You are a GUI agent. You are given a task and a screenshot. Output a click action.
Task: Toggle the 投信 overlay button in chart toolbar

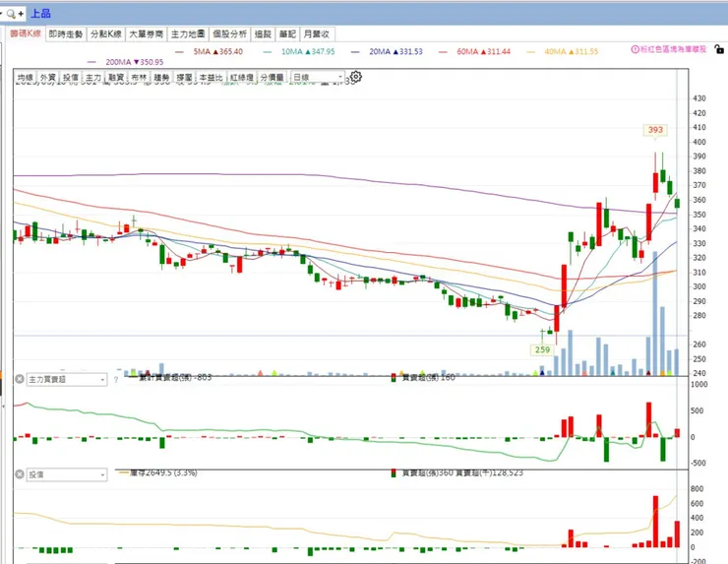pos(71,78)
